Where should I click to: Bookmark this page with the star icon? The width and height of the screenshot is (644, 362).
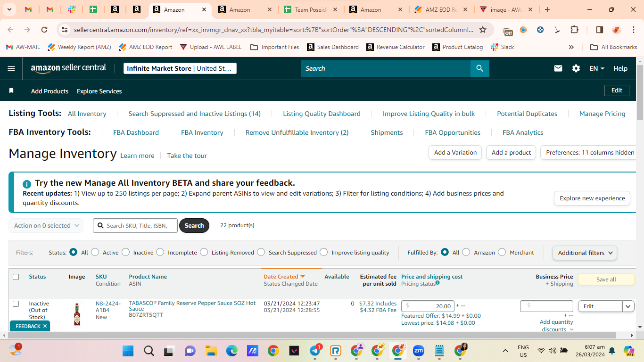point(483,30)
